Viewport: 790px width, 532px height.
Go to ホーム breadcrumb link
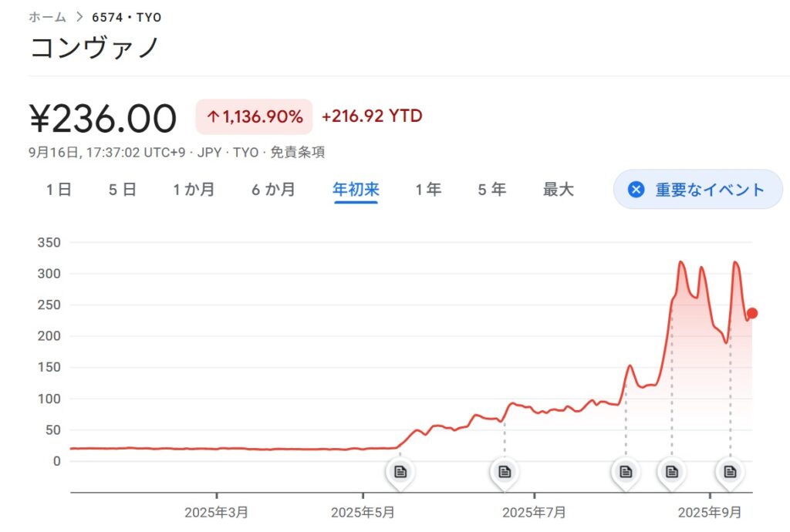(48, 17)
